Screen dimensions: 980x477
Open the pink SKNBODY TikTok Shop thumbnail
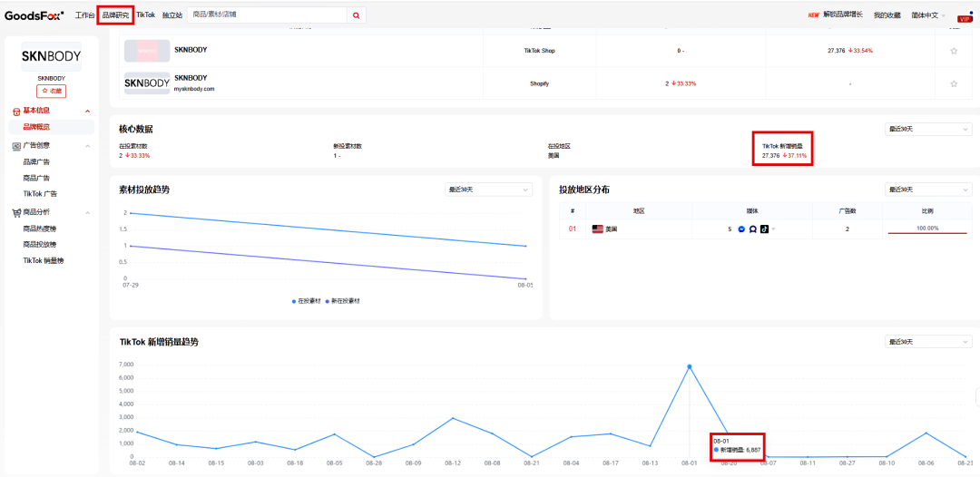(x=147, y=51)
